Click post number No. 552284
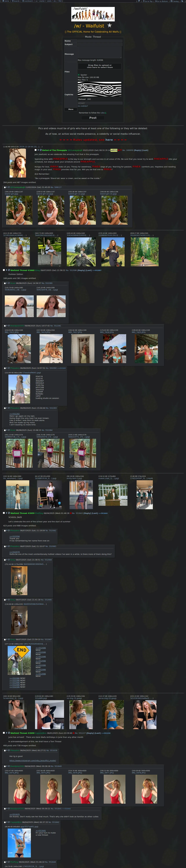The width and height of the screenshot is (186, 868). (47, 430)
